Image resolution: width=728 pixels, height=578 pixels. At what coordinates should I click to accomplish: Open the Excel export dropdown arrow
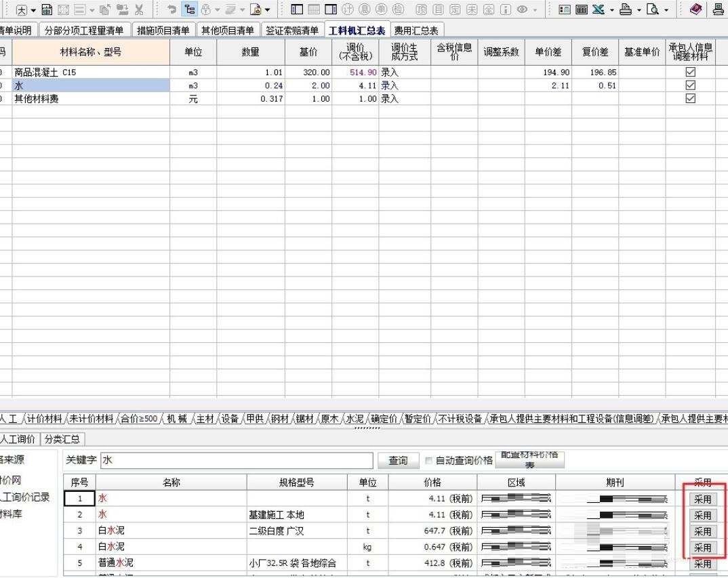coord(612,9)
